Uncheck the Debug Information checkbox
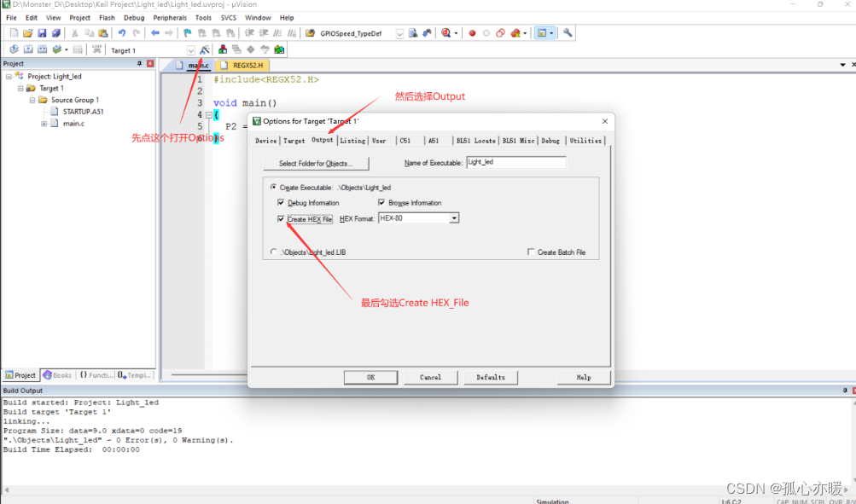 click(281, 203)
